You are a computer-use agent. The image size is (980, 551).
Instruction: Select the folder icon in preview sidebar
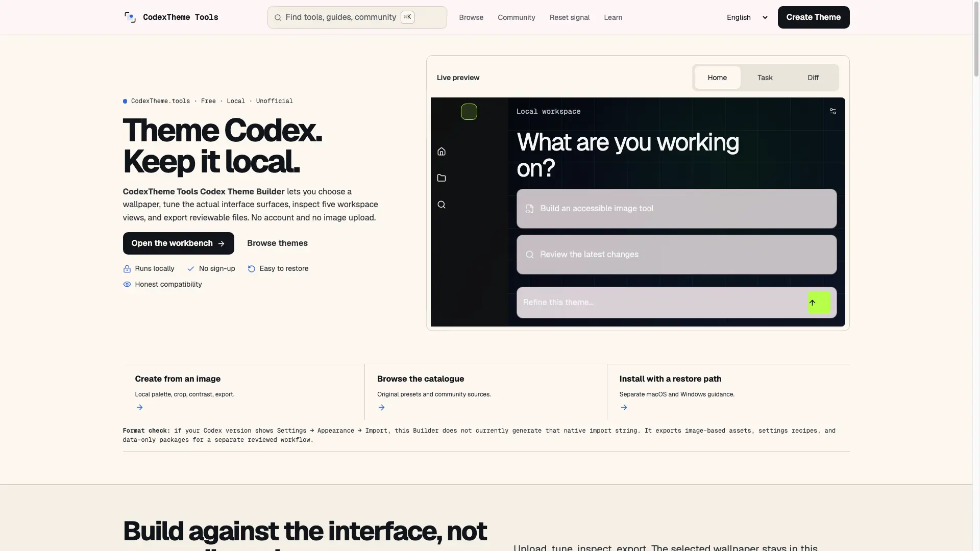[x=442, y=178]
